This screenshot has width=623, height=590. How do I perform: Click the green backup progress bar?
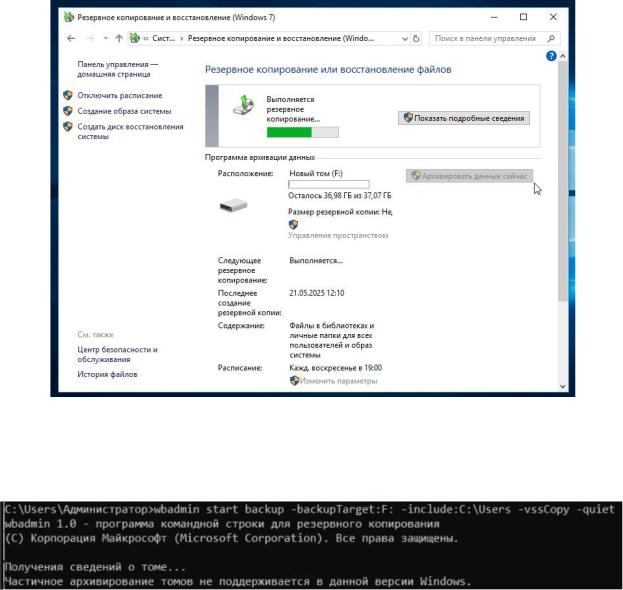point(302,132)
